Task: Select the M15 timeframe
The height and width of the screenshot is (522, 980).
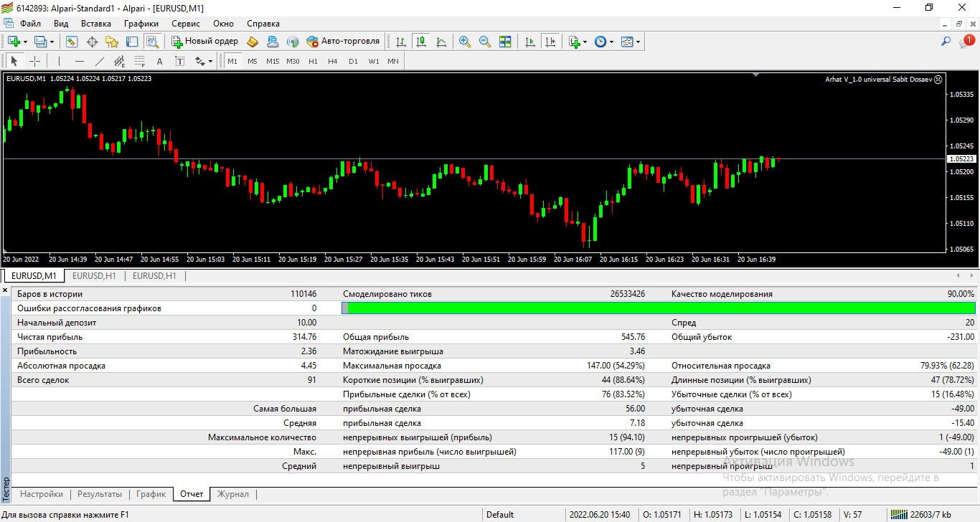Action: tap(273, 61)
